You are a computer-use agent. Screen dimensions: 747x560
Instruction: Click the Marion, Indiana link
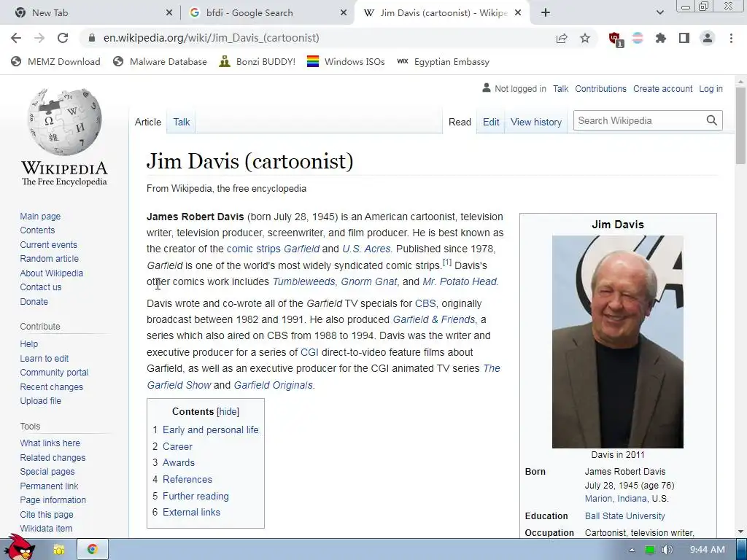[616, 499]
